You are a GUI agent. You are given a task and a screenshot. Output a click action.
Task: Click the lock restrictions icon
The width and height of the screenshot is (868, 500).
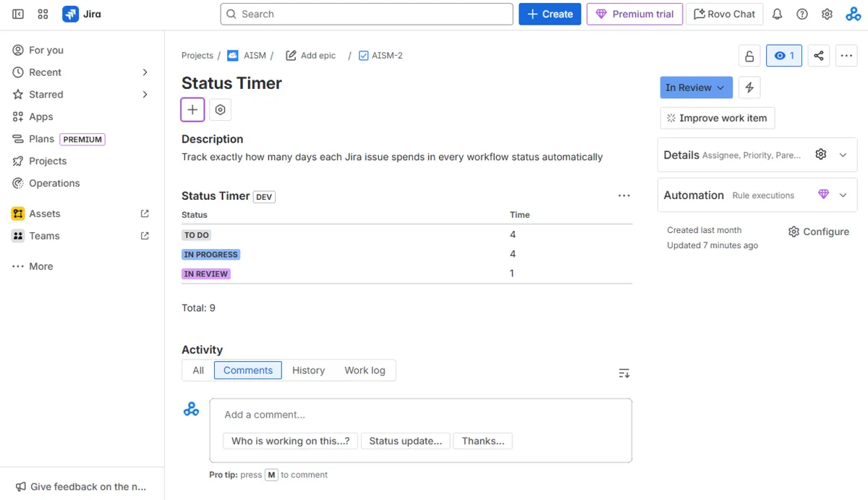[749, 56]
